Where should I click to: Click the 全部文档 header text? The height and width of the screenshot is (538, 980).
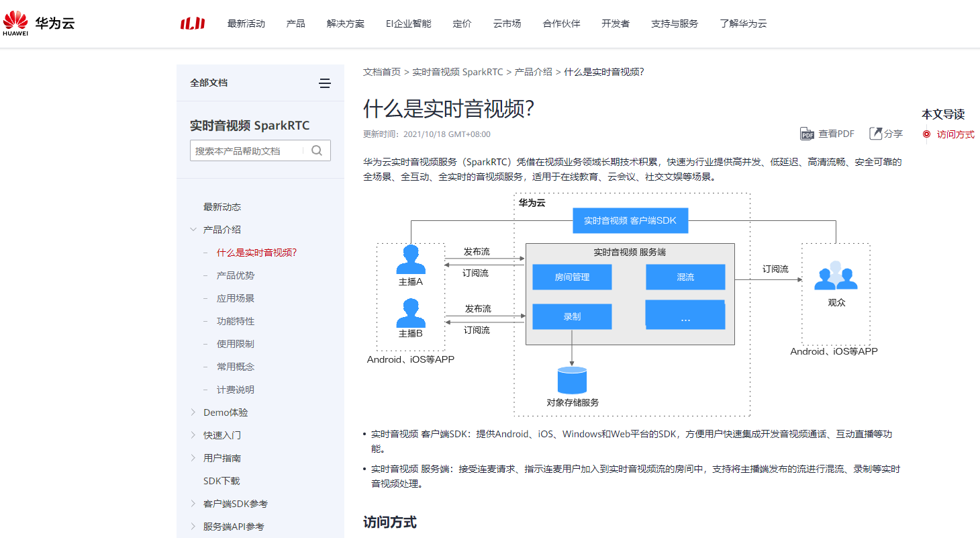click(x=209, y=83)
